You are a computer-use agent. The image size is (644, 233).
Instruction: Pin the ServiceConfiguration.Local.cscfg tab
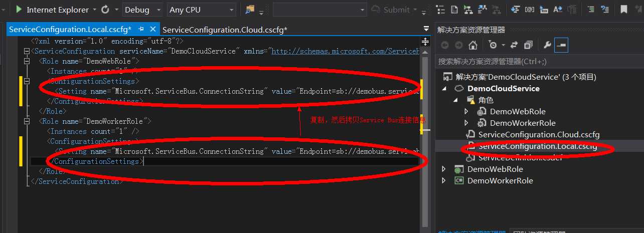click(x=141, y=30)
